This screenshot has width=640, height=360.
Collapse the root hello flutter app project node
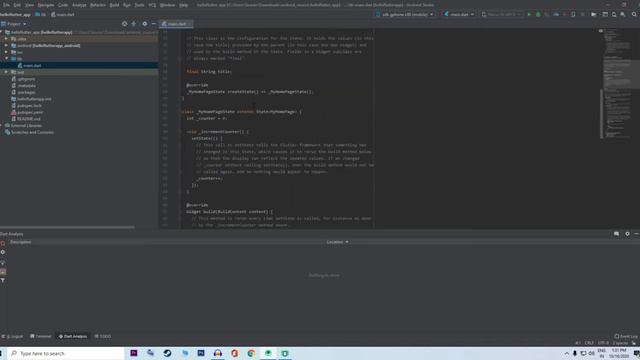[2, 32]
